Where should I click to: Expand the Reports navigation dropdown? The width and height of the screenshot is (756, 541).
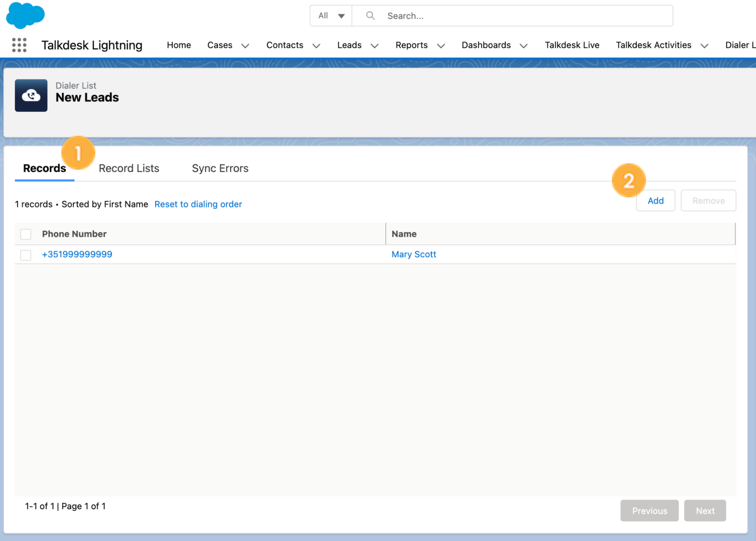pyautogui.click(x=441, y=46)
